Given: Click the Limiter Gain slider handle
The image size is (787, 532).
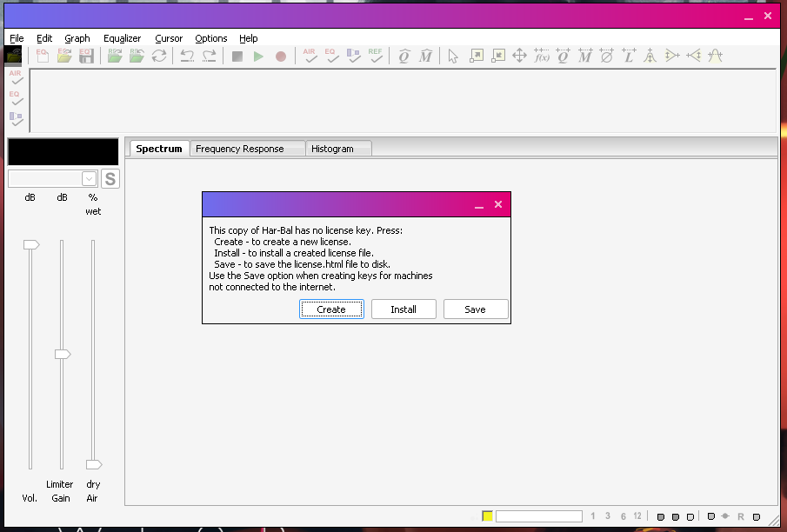Looking at the screenshot, I should pos(63,355).
